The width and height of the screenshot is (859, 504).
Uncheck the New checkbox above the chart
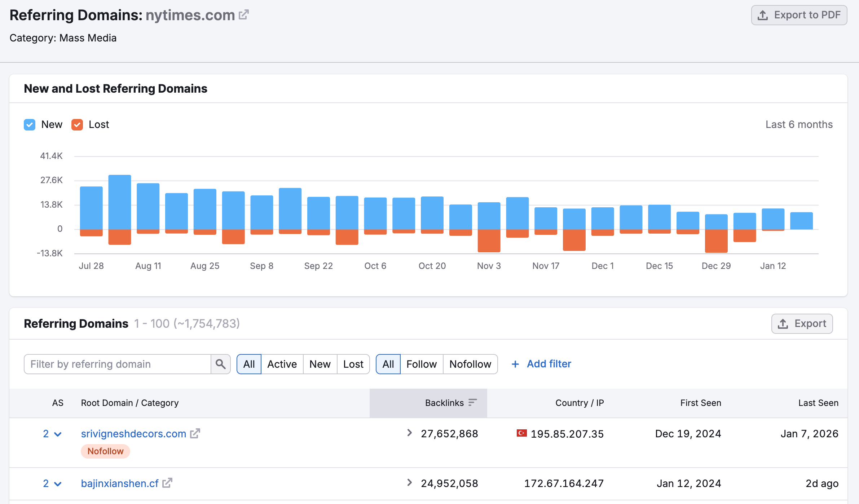29,124
